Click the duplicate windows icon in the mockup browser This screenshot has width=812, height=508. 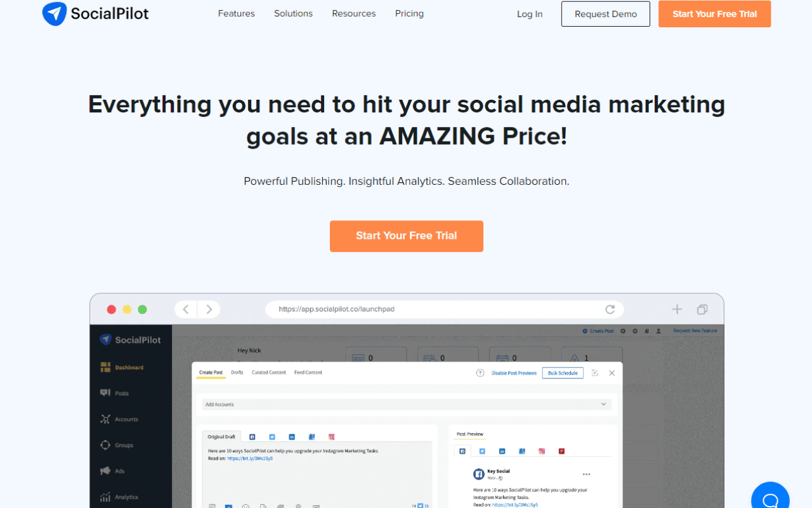(702, 309)
